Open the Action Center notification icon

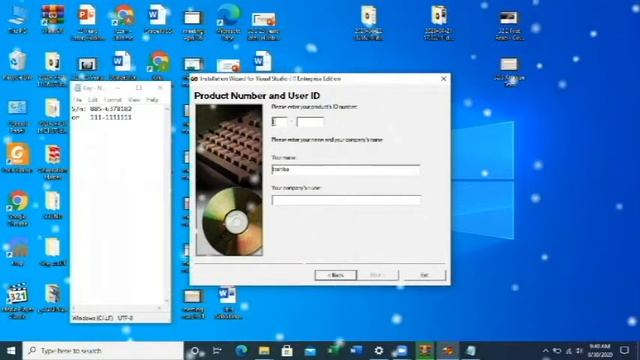click(x=624, y=351)
